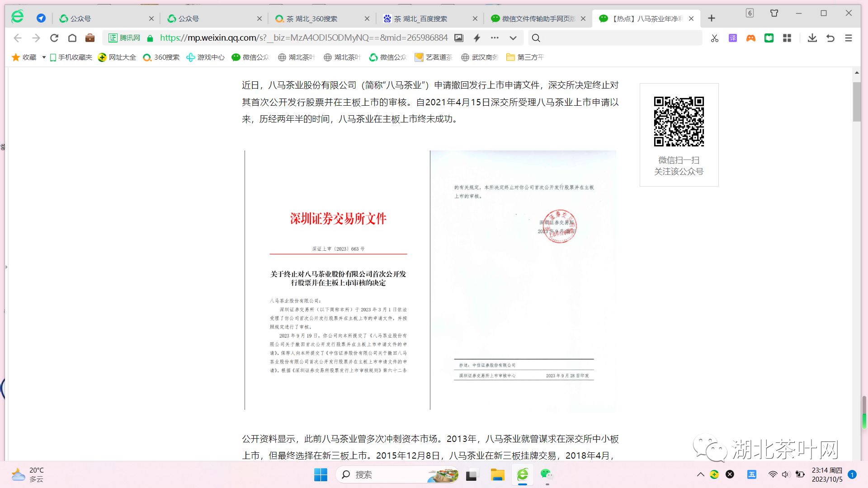The height and width of the screenshot is (488, 868).
Task: Open the 网址大全 bookmark
Action: 117,57
